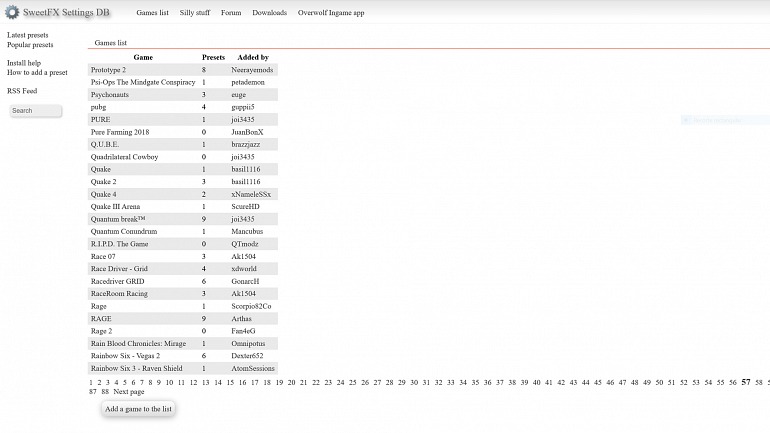Open the Quake 4 game entry
770x433 pixels.
pos(103,194)
